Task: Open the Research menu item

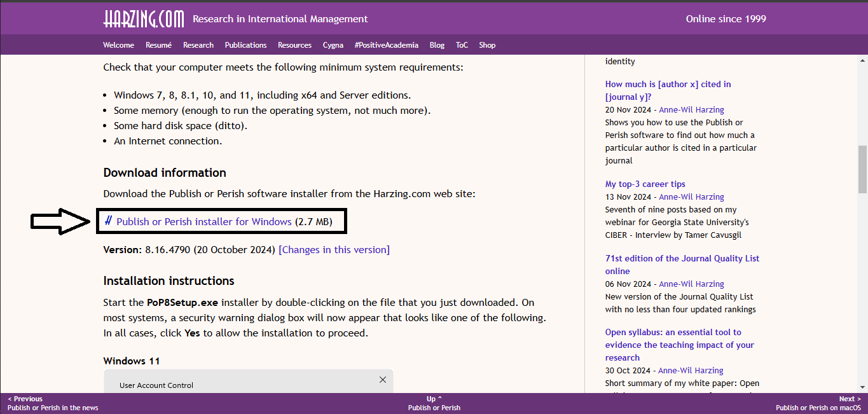Action: coord(198,45)
